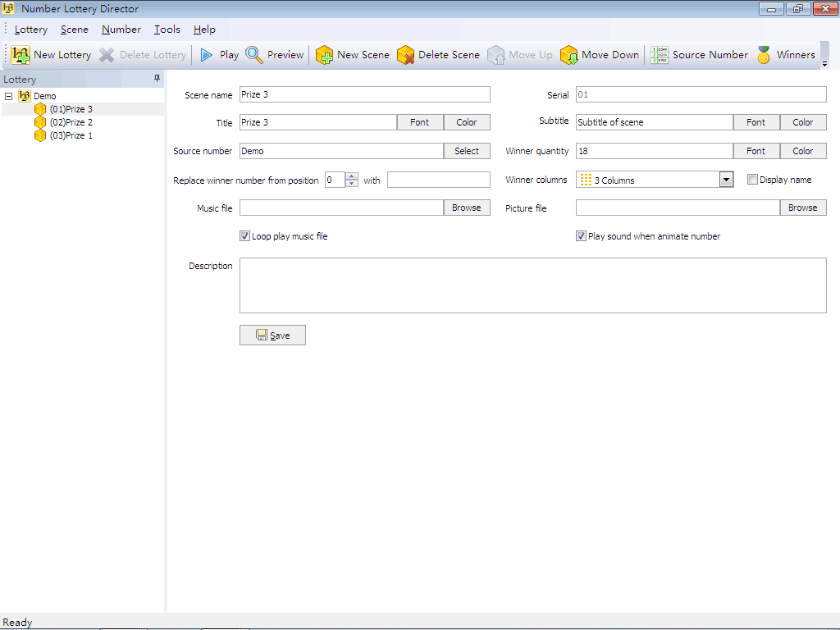Open the Help menu

click(x=204, y=30)
